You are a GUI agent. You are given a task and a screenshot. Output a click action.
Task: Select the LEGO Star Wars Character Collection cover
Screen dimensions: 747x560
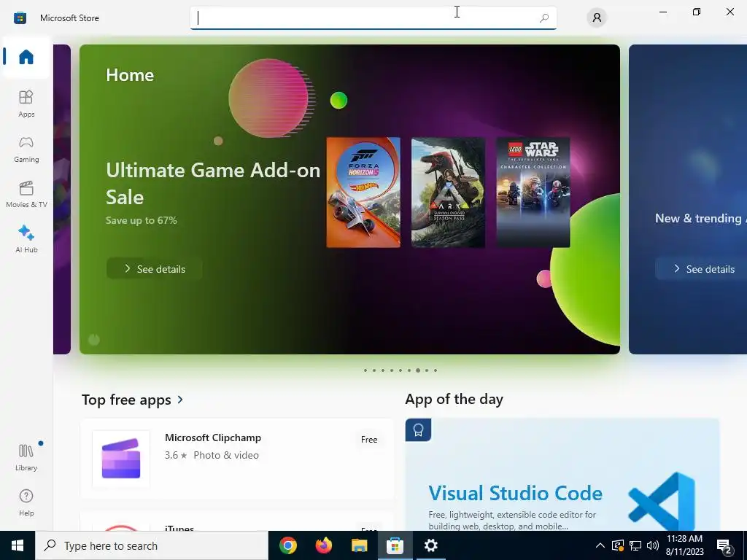coord(533,192)
